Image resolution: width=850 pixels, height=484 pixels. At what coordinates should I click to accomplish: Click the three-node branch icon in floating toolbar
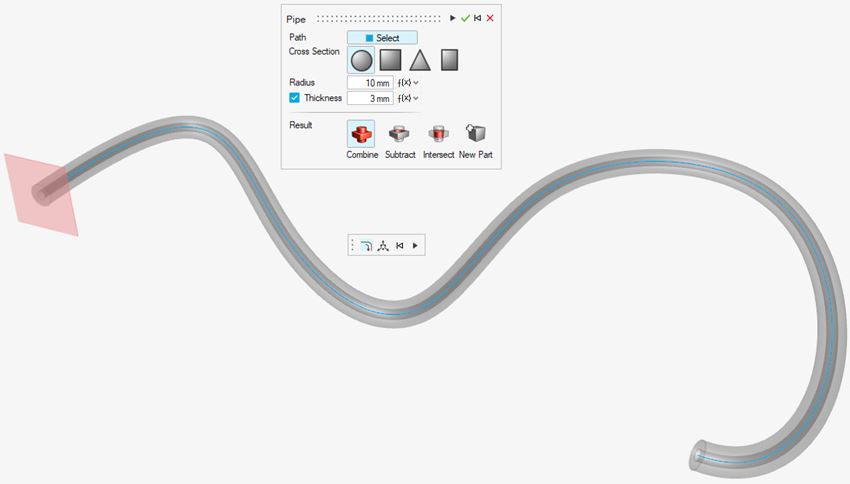point(382,245)
